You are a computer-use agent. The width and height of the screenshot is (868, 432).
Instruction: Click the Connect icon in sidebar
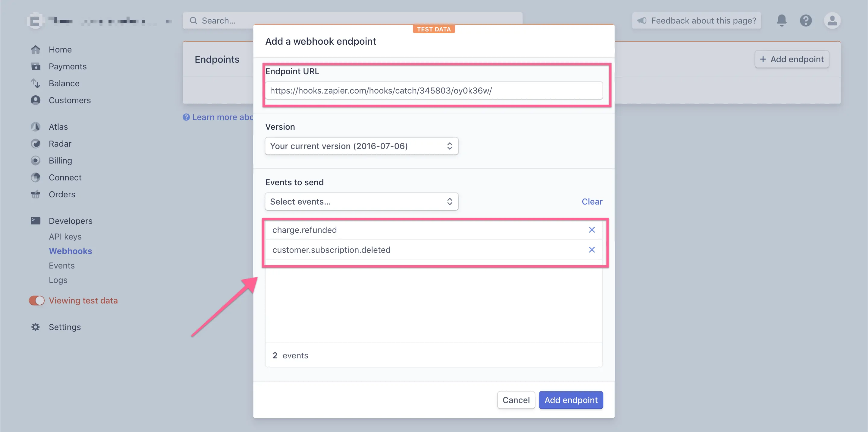pyautogui.click(x=35, y=177)
